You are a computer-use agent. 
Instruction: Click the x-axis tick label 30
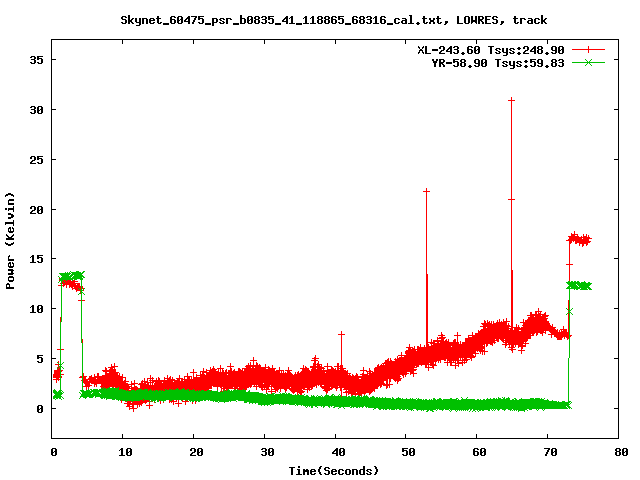(x=267, y=452)
